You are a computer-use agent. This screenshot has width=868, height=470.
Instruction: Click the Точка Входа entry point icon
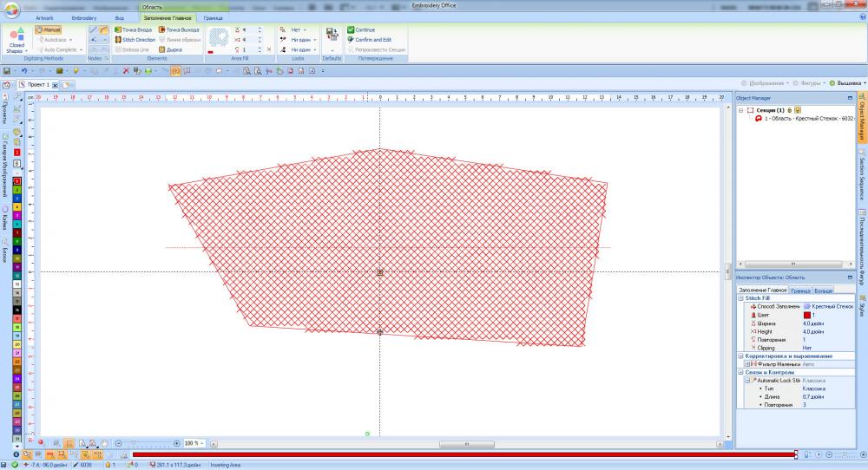pyautogui.click(x=118, y=29)
